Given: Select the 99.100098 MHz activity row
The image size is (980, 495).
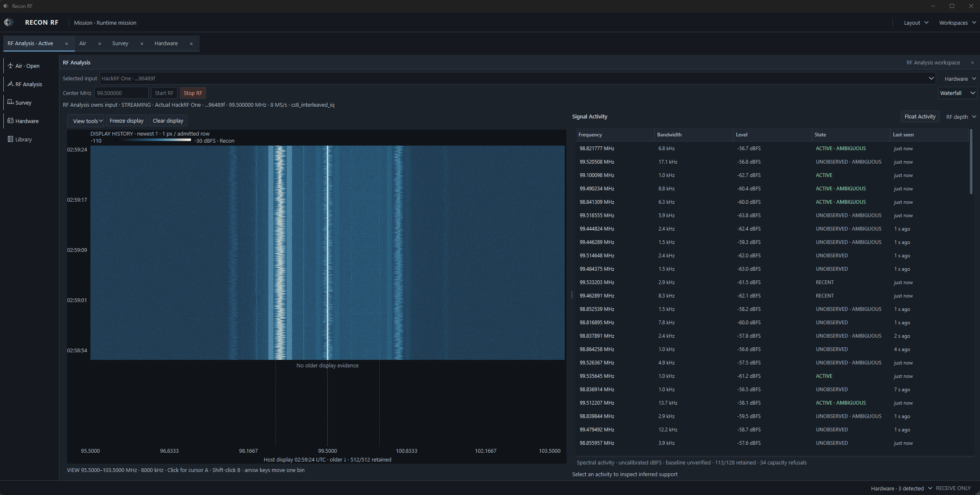Looking at the screenshot, I should (x=772, y=175).
